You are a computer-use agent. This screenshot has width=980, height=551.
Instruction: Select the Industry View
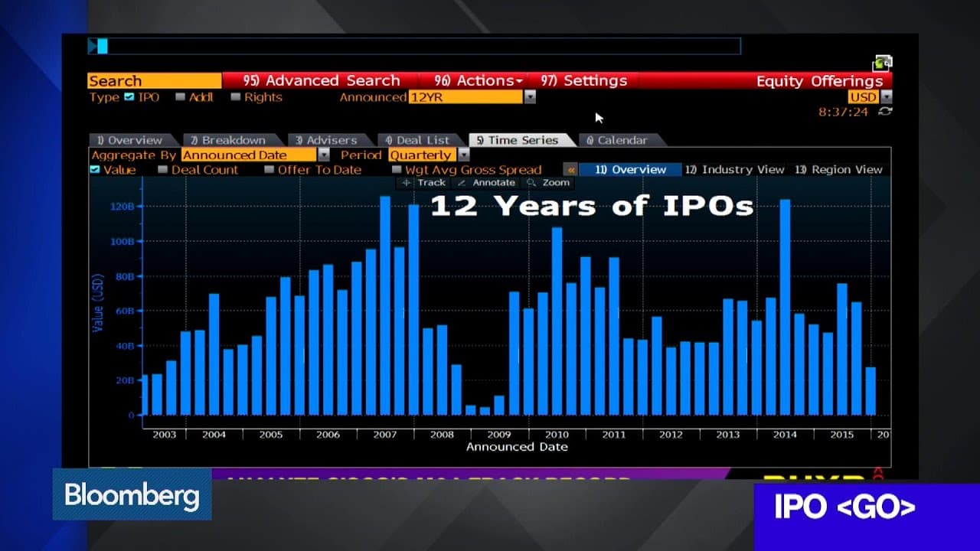tap(734, 170)
